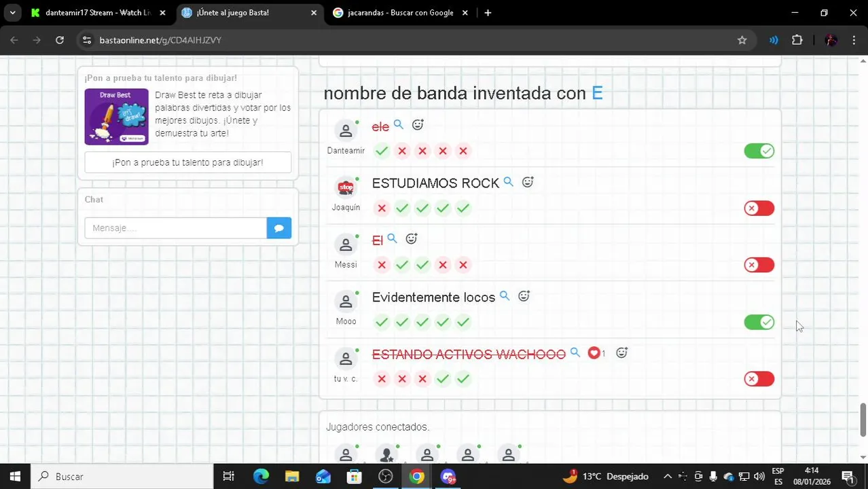Click the answer text 'Evidentemente locos'
The width and height of the screenshot is (868, 489).
(433, 297)
